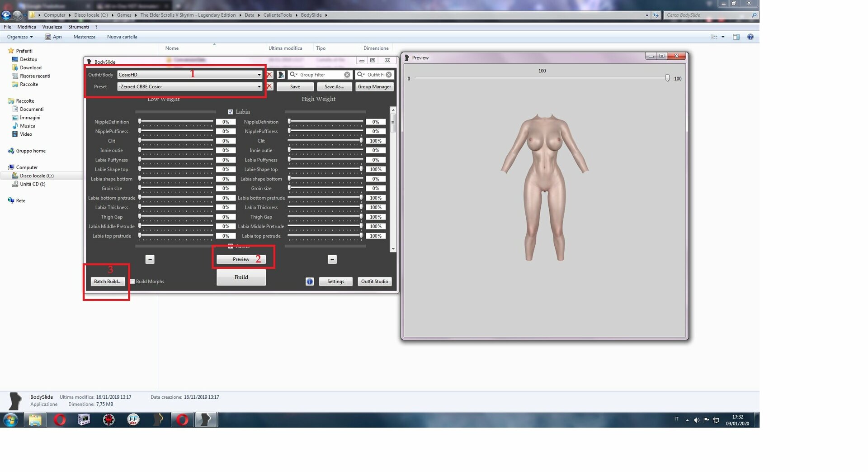The width and height of the screenshot is (868, 472).
Task: Clear the Outfit Filter field
Action: (389, 75)
